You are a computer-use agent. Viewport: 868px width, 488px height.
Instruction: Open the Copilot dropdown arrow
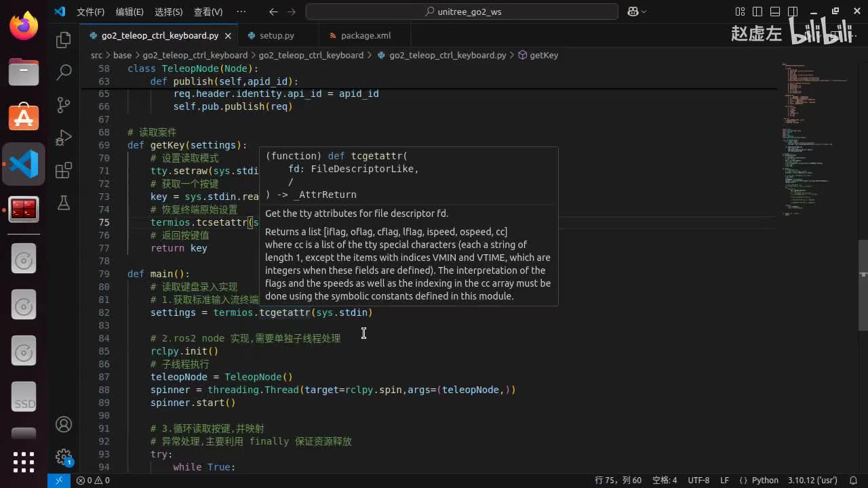click(644, 12)
